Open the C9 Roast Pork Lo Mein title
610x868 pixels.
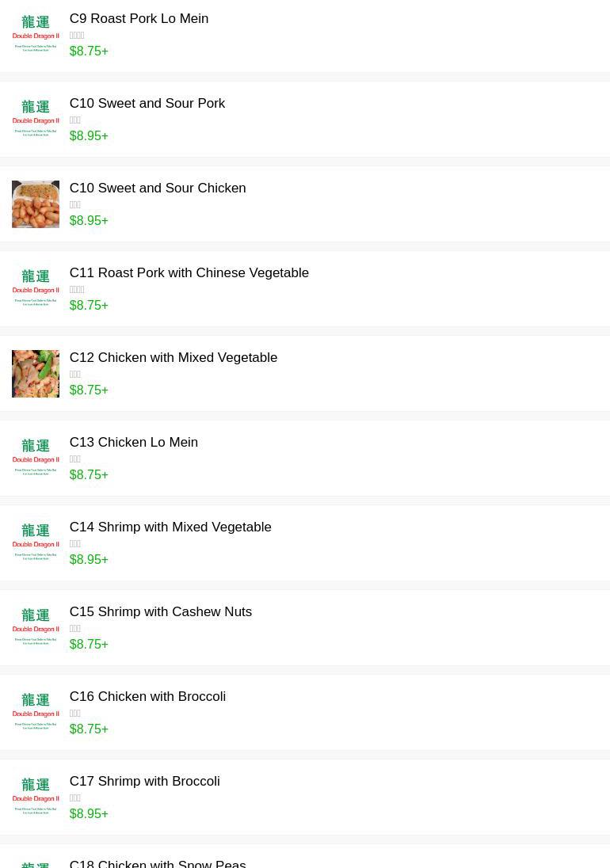pyautogui.click(x=139, y=18)
